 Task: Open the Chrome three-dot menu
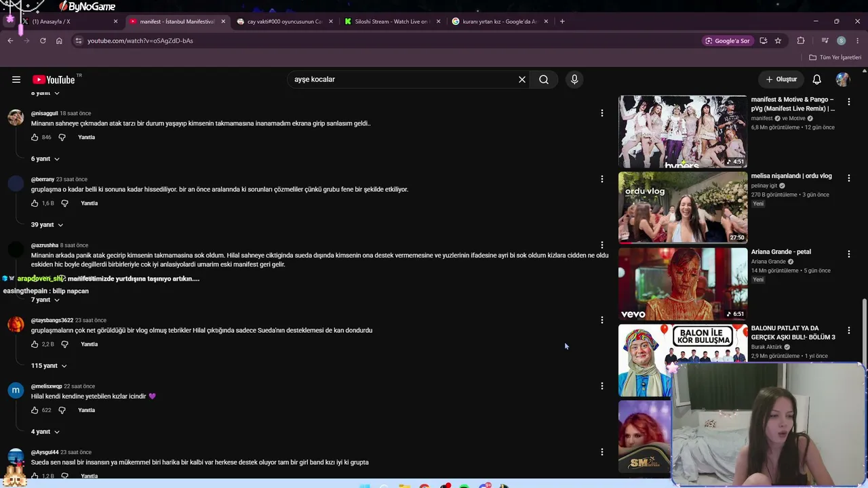coord(856,41)
